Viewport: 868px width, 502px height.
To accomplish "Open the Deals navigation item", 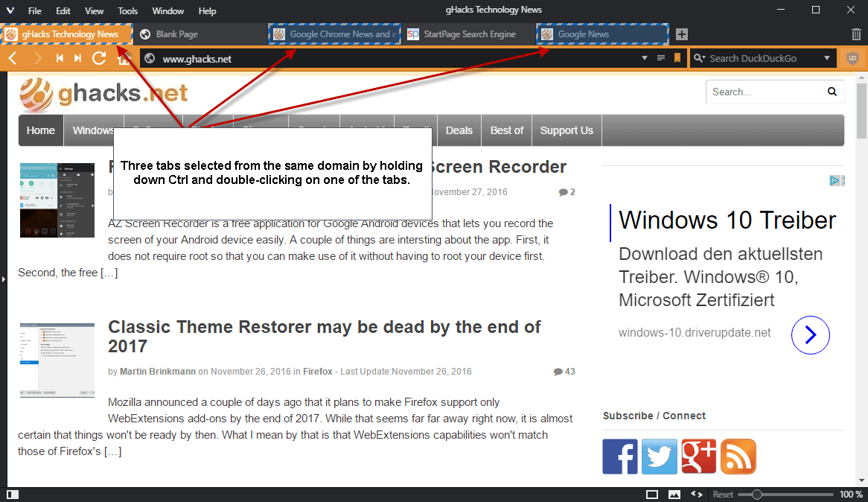I will (459, 131).
